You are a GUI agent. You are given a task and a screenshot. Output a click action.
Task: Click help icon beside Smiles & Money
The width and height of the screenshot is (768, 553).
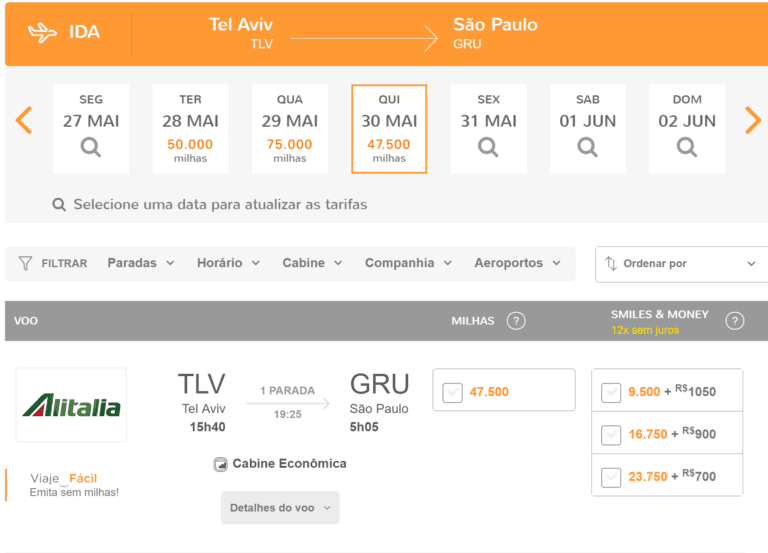pos(734,321)
